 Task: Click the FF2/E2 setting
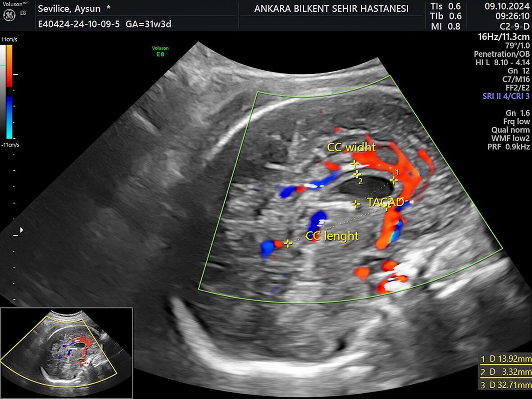[518, 88]
